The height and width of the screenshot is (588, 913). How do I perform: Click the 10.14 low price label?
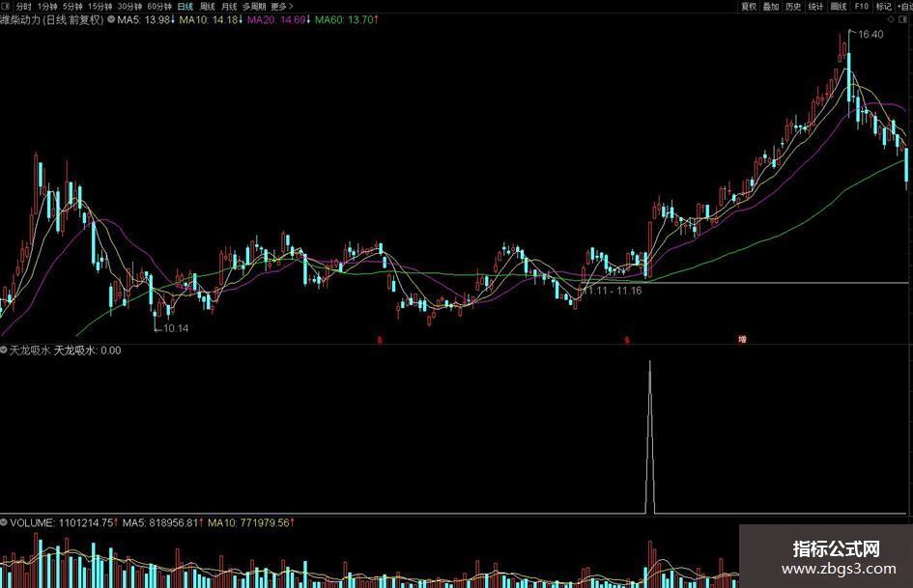[x=176, y=328]
